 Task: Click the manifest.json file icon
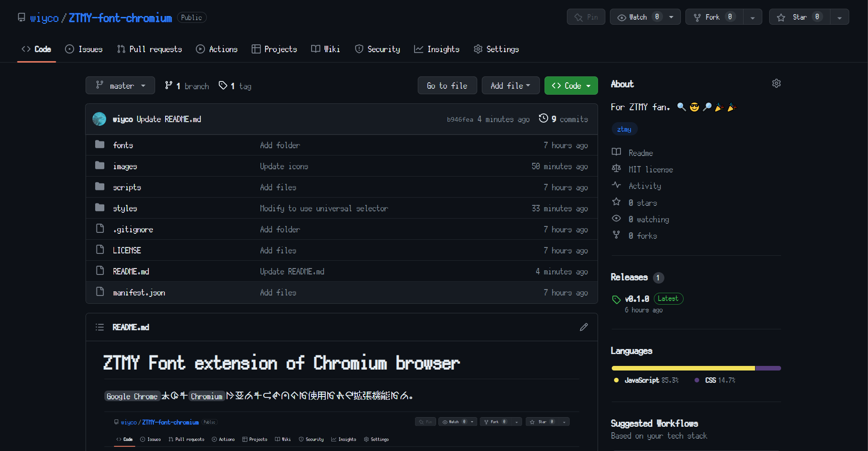click(100, 291)
